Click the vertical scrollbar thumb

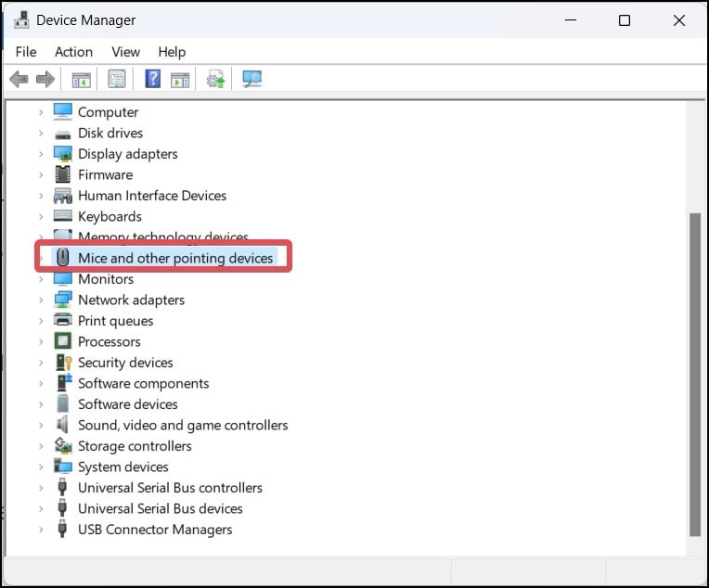[695, 371]
